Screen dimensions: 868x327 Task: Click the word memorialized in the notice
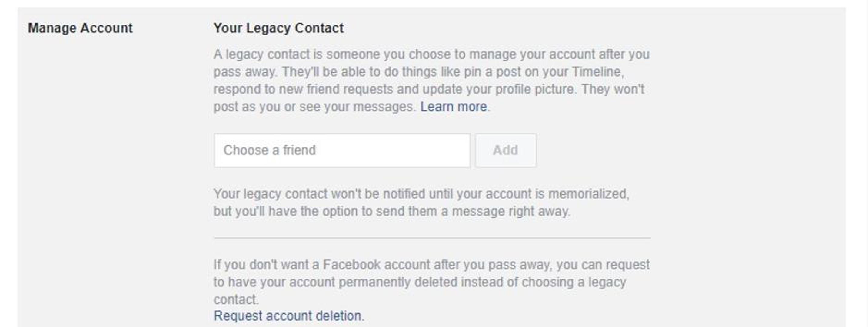click(x=588, y=194)
